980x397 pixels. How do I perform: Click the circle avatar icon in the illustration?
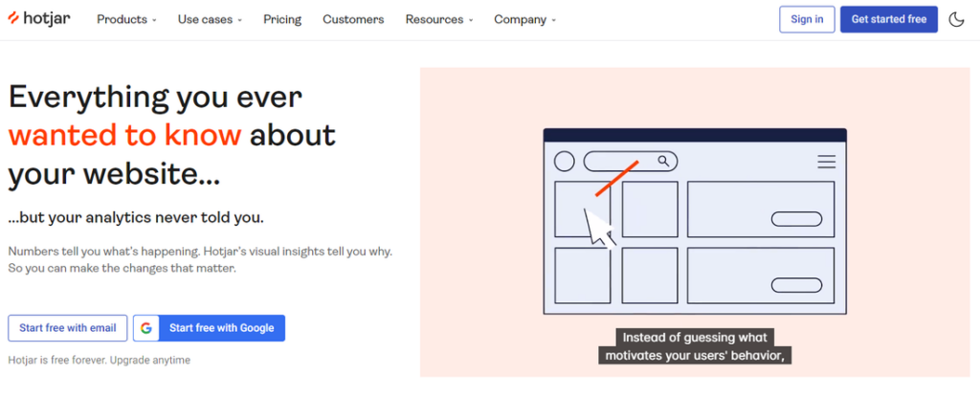point(565,162)
